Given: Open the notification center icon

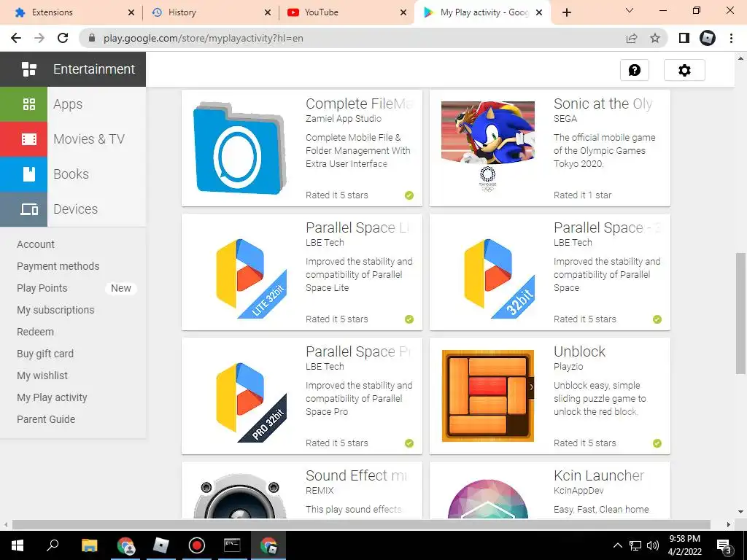Looking at the screenshot, I should (724, 545).
